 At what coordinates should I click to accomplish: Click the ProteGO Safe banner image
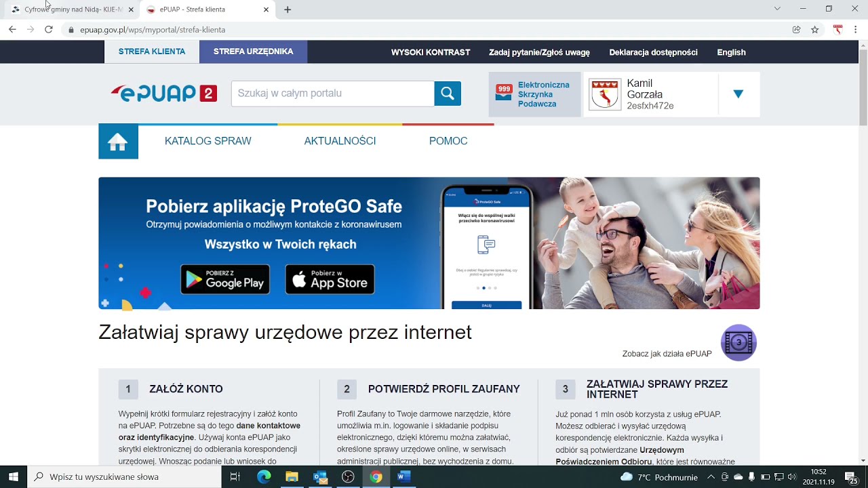tap(429, 243)
